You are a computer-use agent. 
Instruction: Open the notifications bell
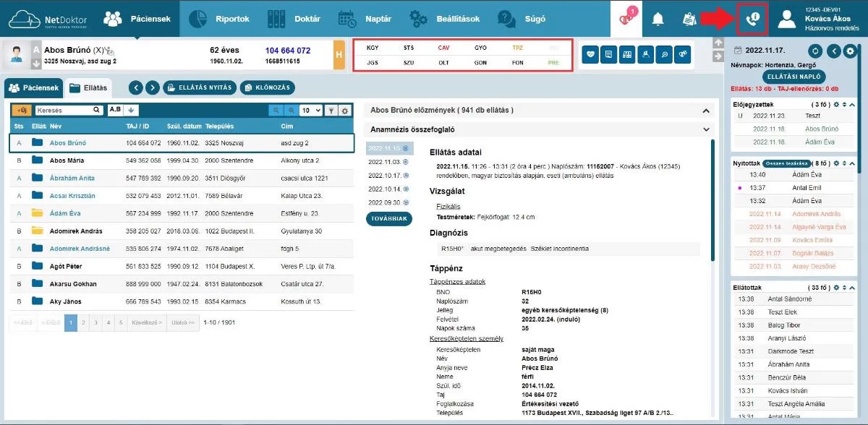(658, 19)
